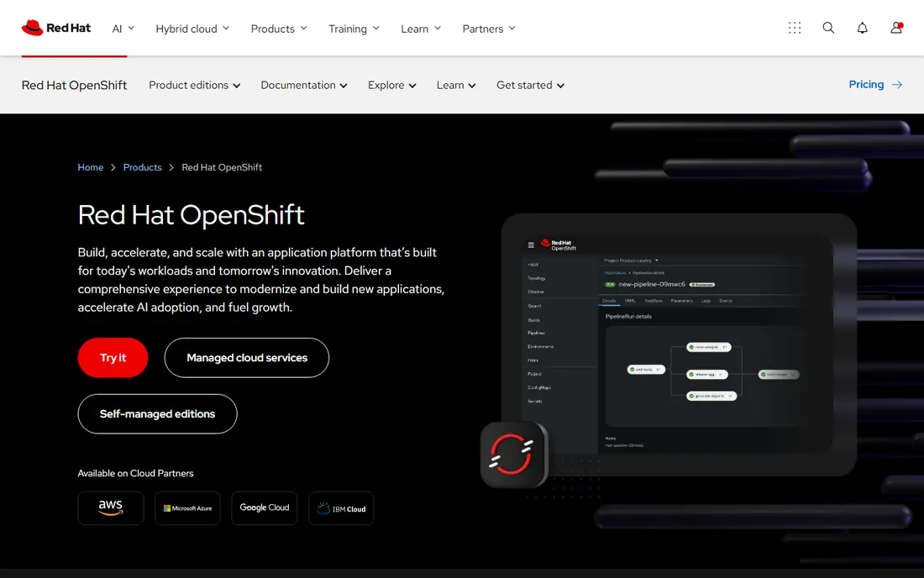924x578 pixels.
Task: Select the Google Cloud partner logo
Action: pyautogui.click(x=264, y=508)
